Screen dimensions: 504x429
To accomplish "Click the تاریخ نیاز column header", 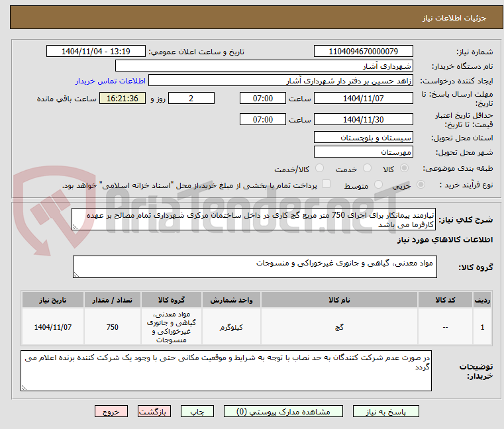I will pos(53,300).
